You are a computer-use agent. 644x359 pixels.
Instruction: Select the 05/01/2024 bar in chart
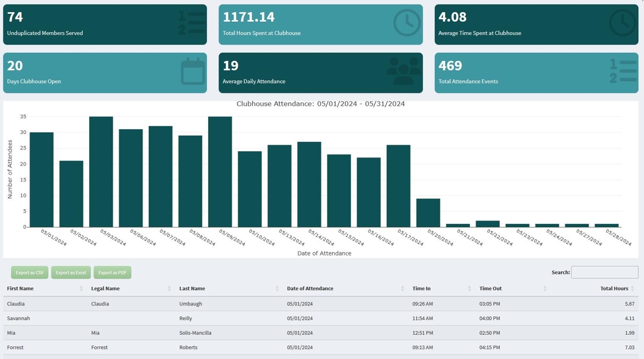[41, 180]
